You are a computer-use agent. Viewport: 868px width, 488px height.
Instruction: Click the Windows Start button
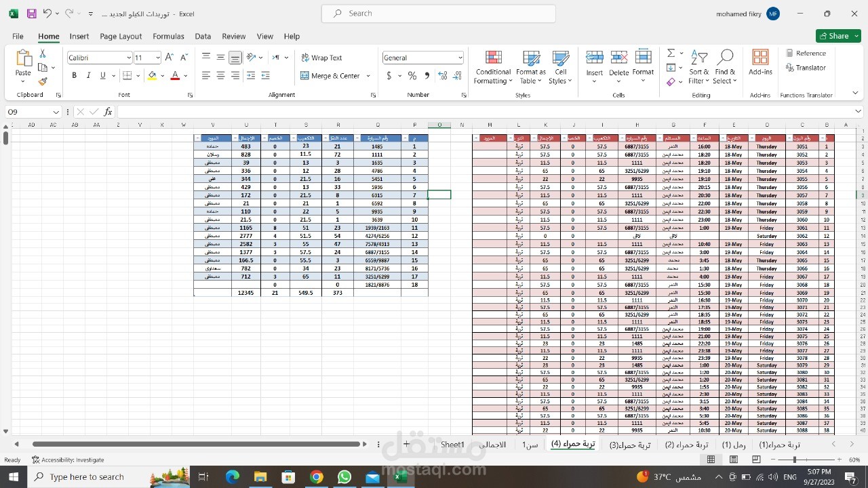pos(14,477)
